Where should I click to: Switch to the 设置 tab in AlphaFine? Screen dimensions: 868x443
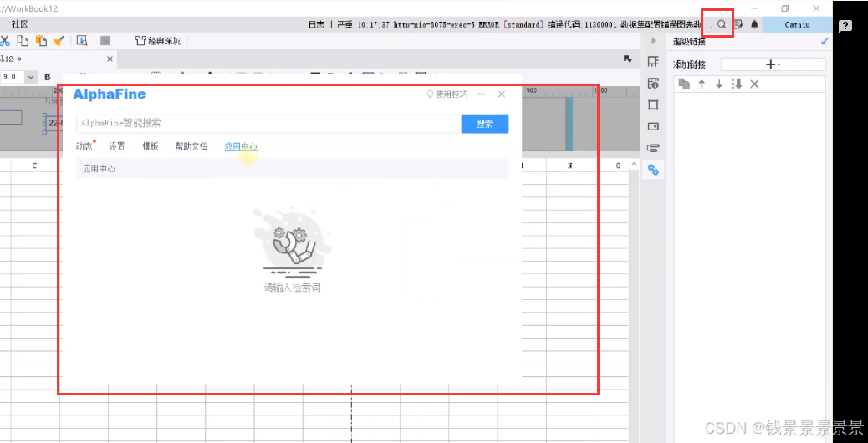click(117, 146)
